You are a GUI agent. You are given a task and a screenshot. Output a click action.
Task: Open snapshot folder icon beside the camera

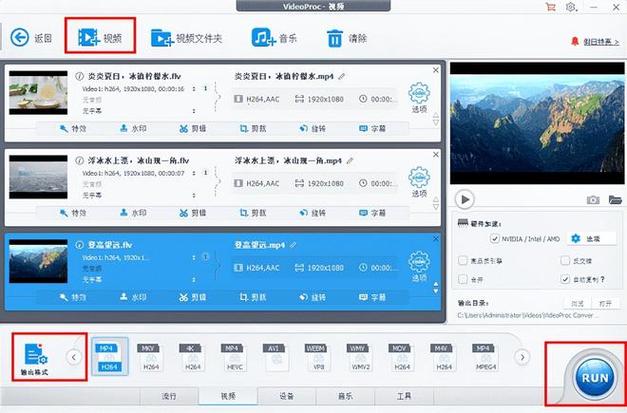615,199
